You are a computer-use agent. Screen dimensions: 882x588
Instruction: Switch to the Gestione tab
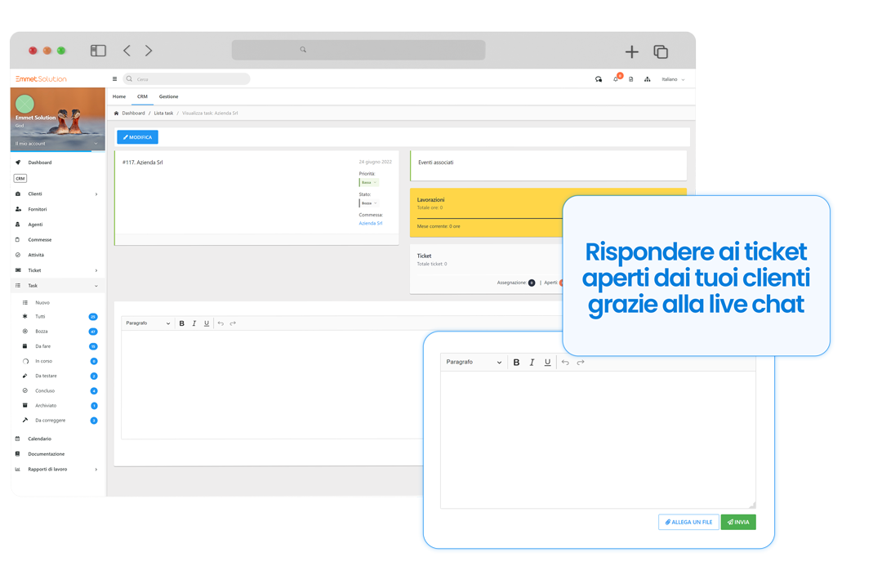coord(168,96)
